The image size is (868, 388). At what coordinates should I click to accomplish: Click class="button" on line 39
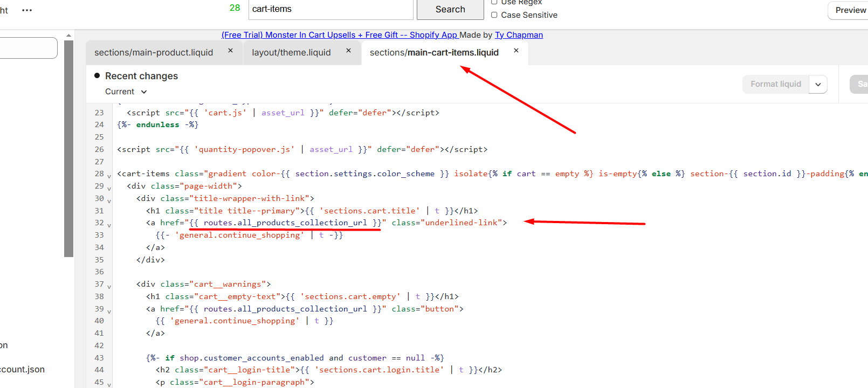coord(425,309)
